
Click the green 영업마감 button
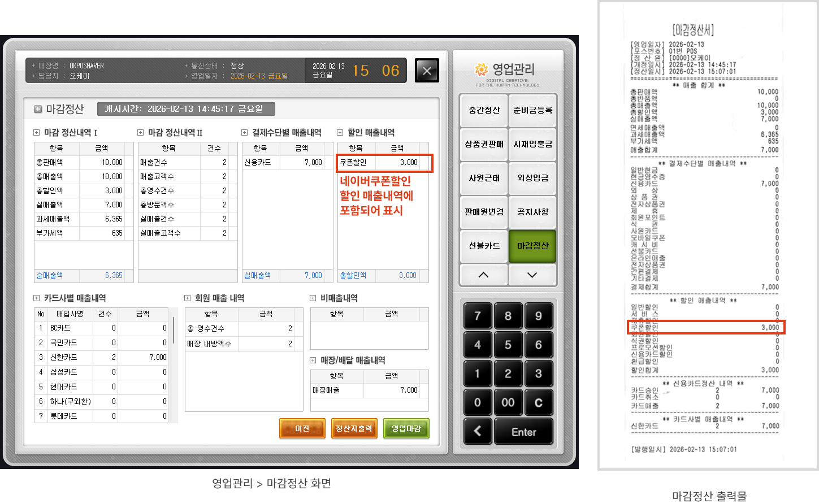pos(406,428)
